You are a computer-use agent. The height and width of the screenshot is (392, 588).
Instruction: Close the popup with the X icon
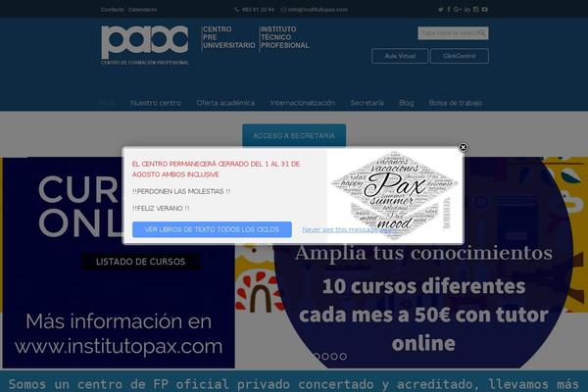(x=464, y=147)
